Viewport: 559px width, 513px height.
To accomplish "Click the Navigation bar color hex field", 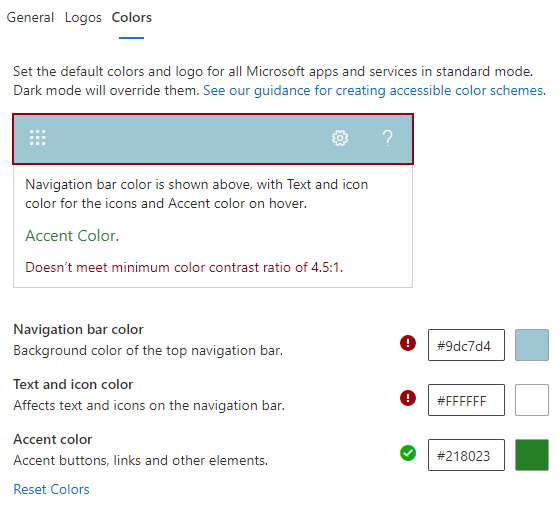I will [x=466, y=345].
